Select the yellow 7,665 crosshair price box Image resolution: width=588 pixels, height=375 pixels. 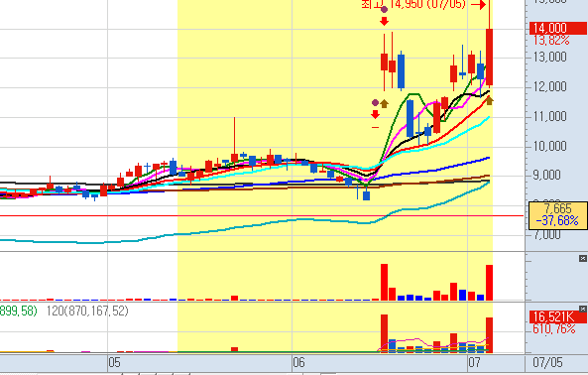tap(557, 215)
